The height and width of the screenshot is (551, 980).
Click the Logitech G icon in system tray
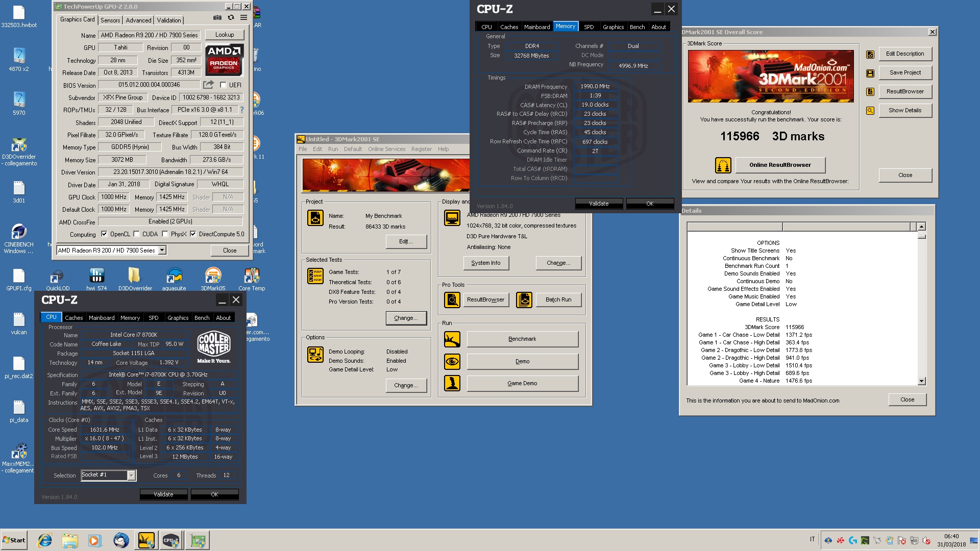(x=852, y=540)
